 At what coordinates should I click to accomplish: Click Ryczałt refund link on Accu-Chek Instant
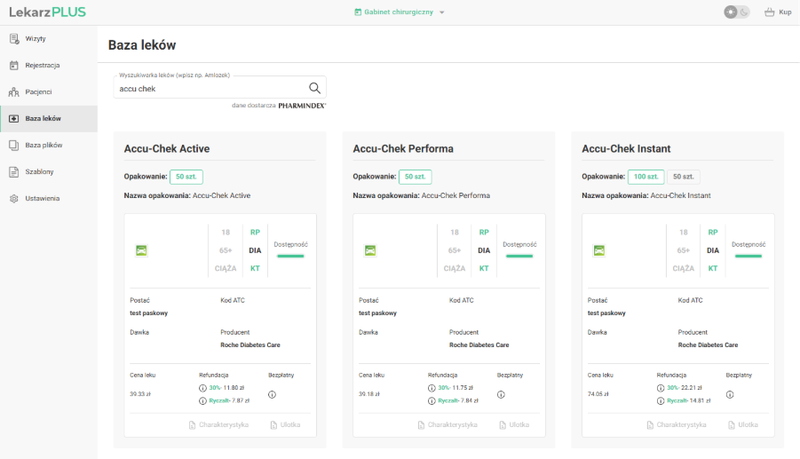[677, 401]
